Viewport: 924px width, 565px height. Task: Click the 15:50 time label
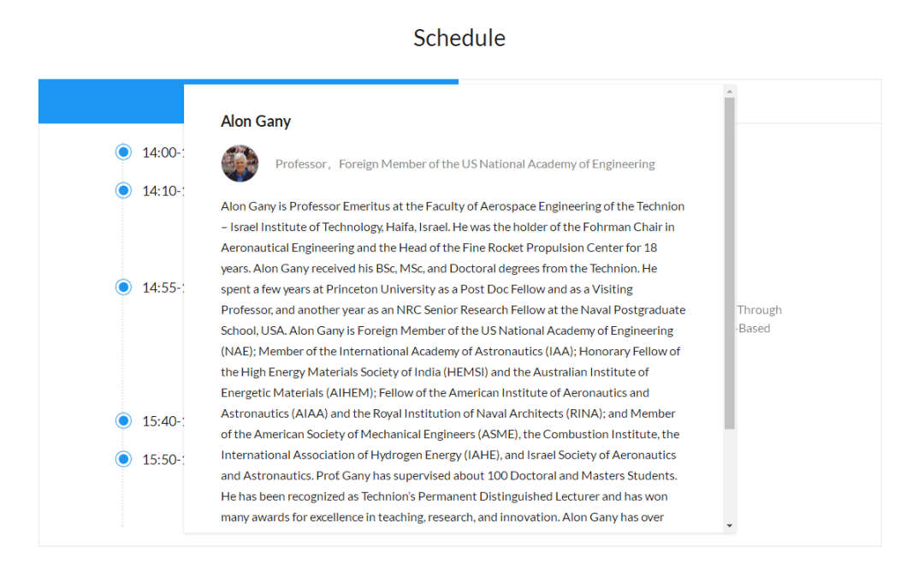point(163,460)
